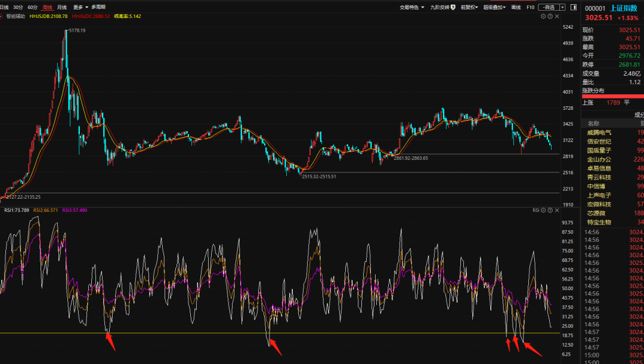
Task: Close the main chart indicator bar
Action: (557, 17)
